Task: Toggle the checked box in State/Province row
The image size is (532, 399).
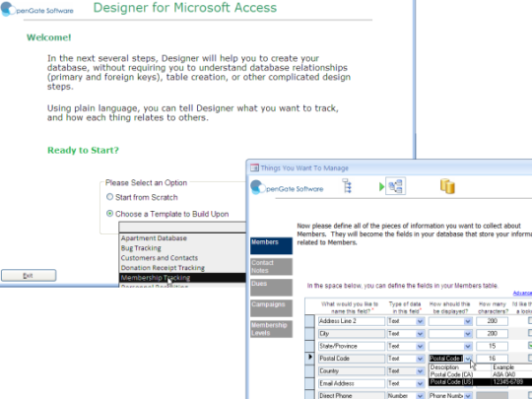Action: point(530,346)
